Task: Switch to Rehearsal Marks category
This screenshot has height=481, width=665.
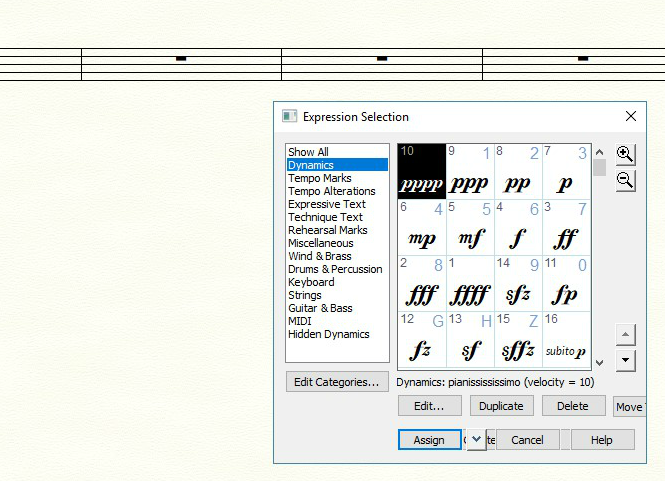Action: click(327, 230)
